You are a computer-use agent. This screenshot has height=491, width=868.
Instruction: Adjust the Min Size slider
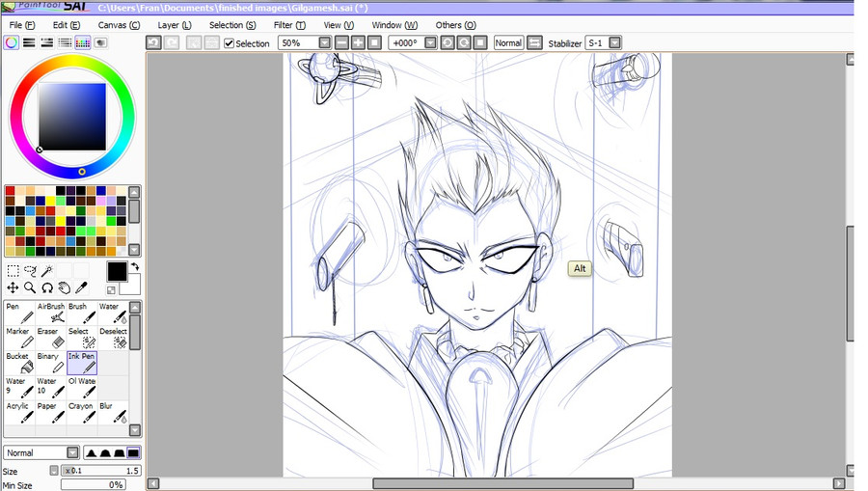pyautogui.click(x=93, y=485)
